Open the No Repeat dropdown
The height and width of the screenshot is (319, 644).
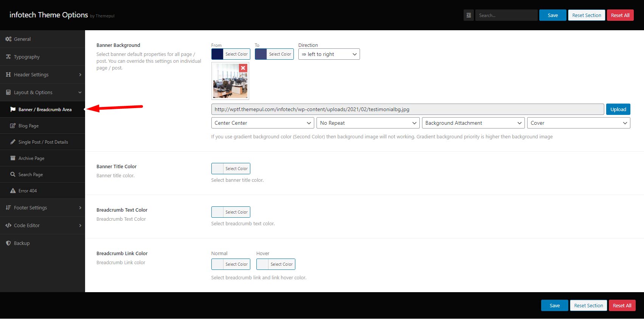(368, 123)
